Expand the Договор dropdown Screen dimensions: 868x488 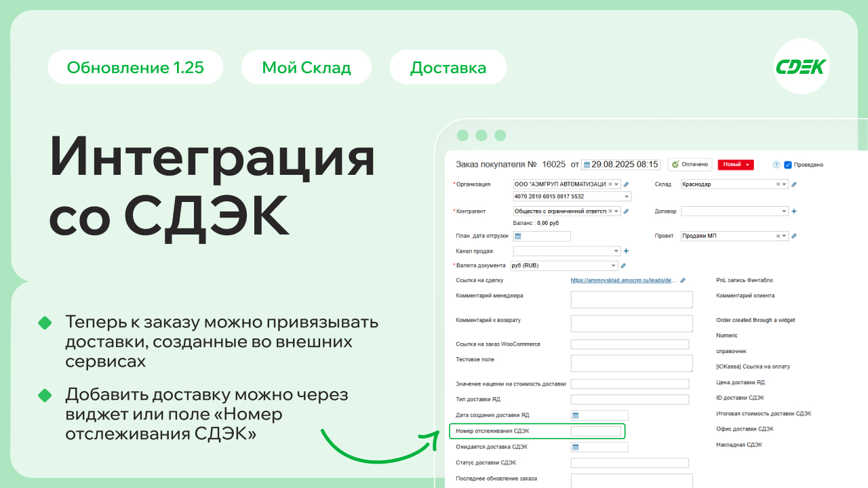point(785,211)
